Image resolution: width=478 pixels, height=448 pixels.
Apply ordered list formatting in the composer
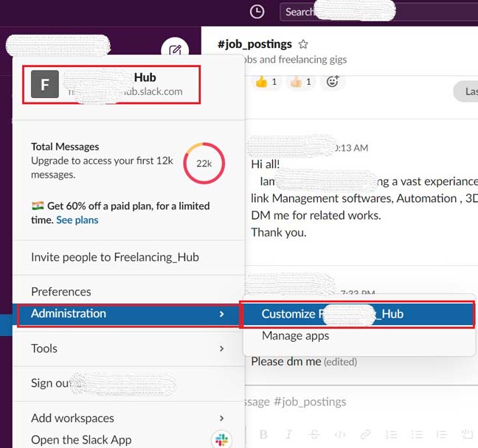(391, 434)
